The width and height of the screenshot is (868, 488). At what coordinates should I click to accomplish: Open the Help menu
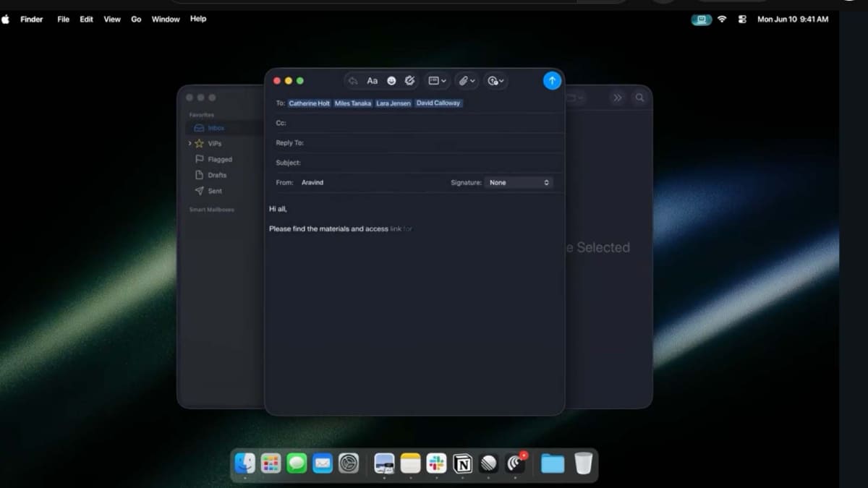point(198,19)
